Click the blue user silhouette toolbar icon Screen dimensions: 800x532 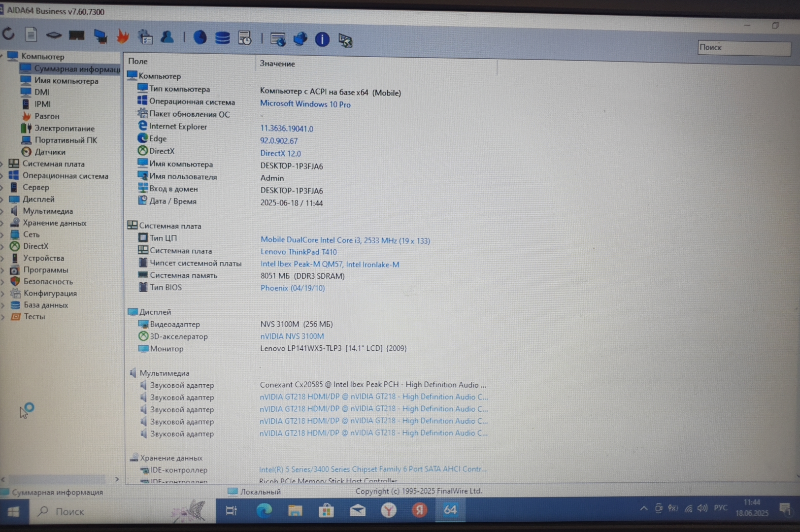[x=167, y=37]
